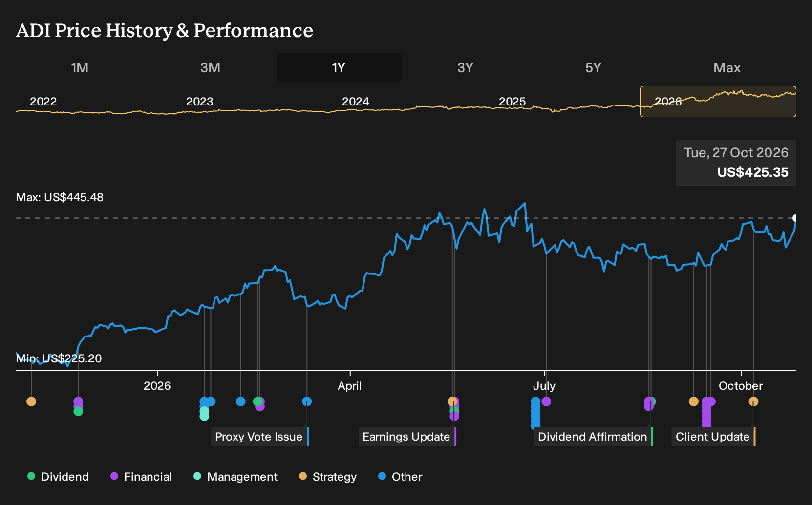
Task: Switch to the 3Y range tab
Action: [465, 67]
